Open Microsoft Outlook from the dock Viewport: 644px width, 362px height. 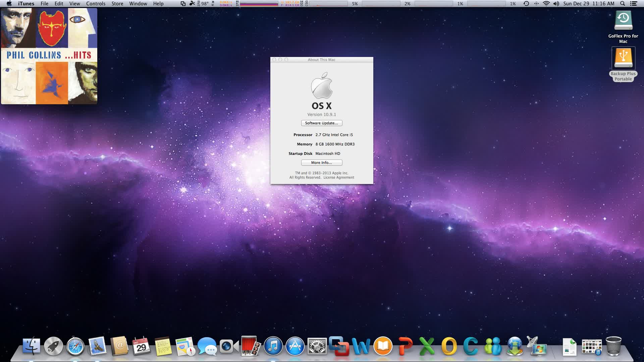(x=449, y=346)
